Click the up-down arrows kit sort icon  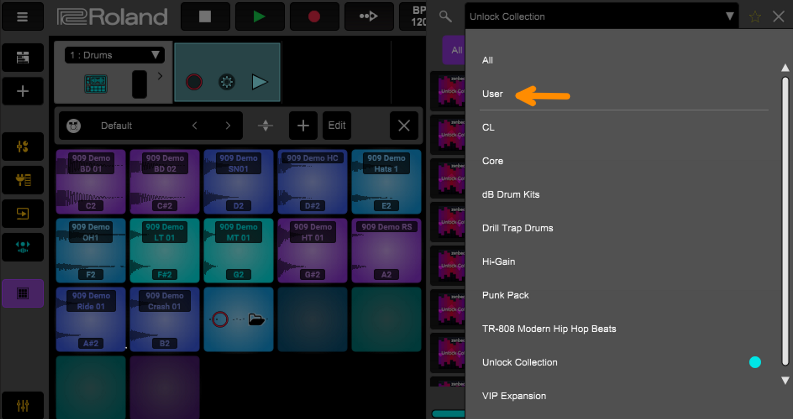(x=266, y=125)
